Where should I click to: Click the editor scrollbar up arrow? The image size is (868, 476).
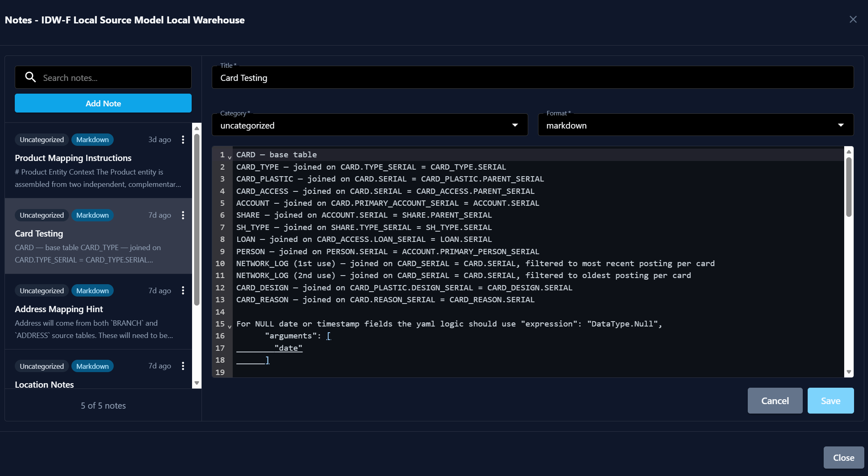849,152
